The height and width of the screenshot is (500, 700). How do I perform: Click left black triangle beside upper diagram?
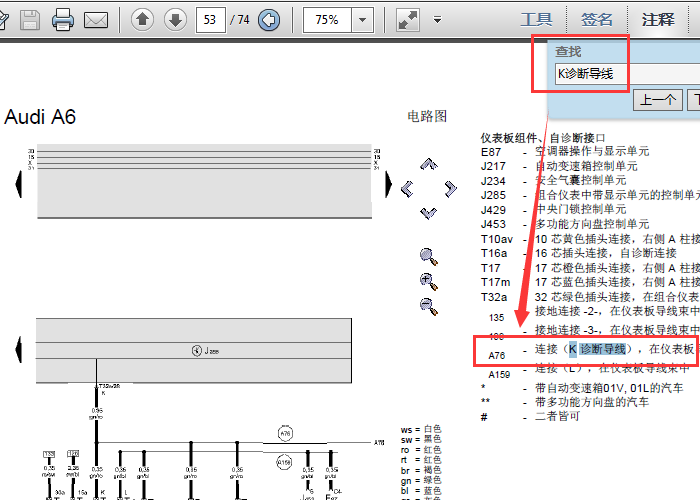tap(18, 184)
